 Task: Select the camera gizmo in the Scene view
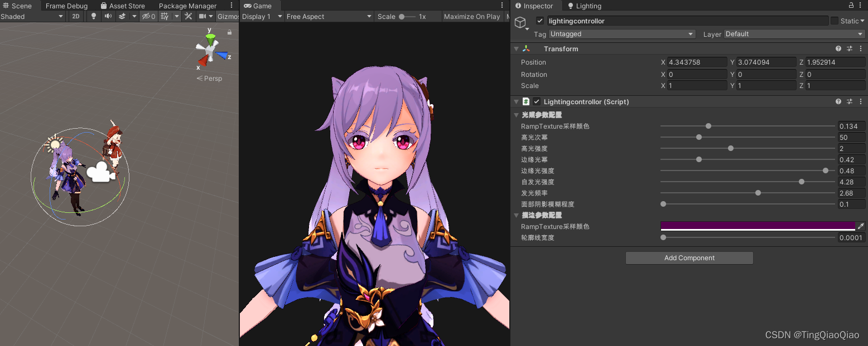[100, 172]
